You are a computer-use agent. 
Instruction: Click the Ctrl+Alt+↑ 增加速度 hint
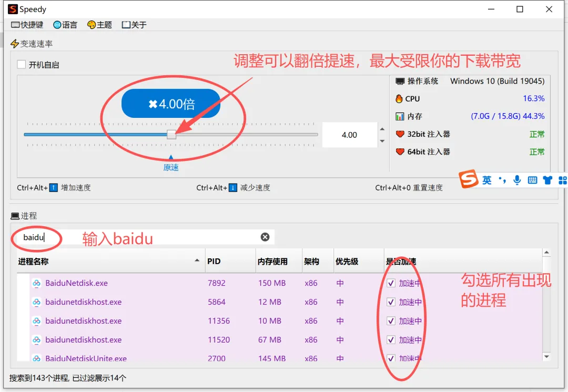coord(54,188)
